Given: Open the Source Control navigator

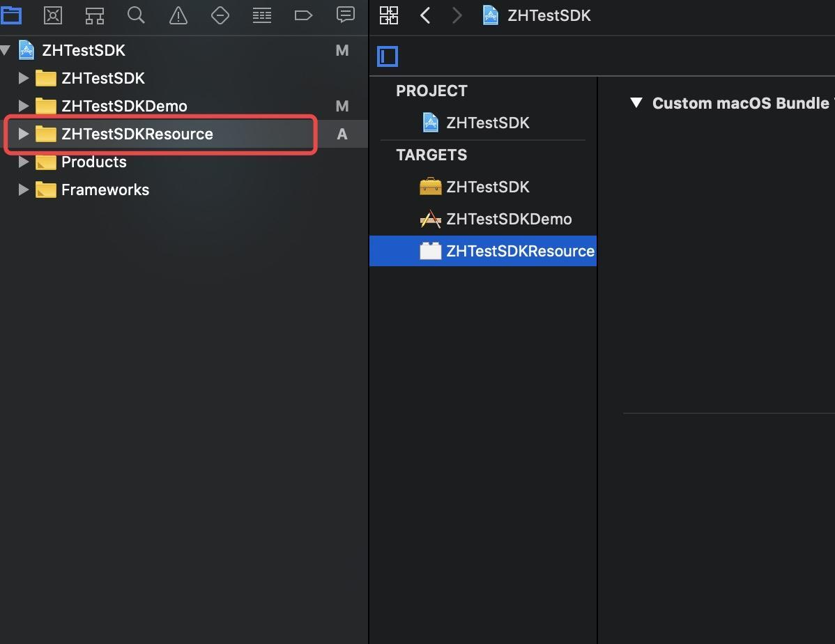Looking at the screenshot, I should [53, 15].
